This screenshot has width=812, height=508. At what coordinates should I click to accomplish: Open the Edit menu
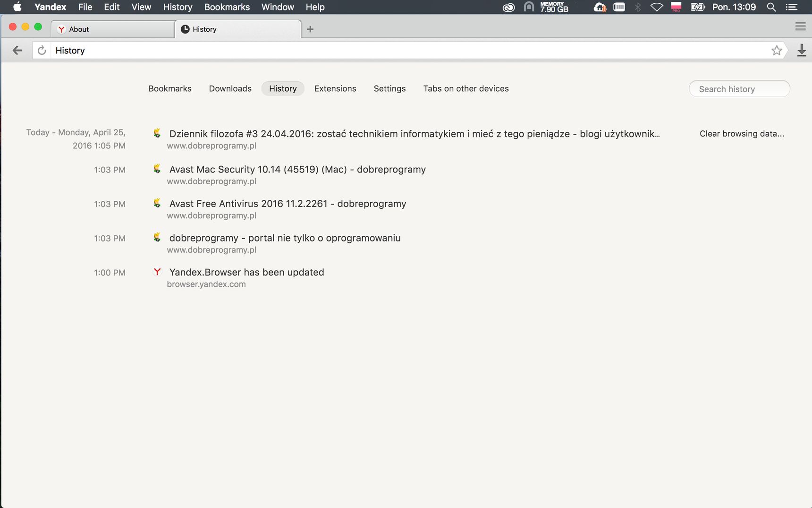112,7
